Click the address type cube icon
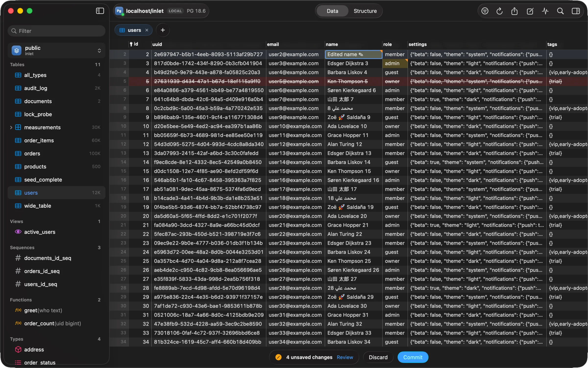588x368 pixels. [18, 349]
